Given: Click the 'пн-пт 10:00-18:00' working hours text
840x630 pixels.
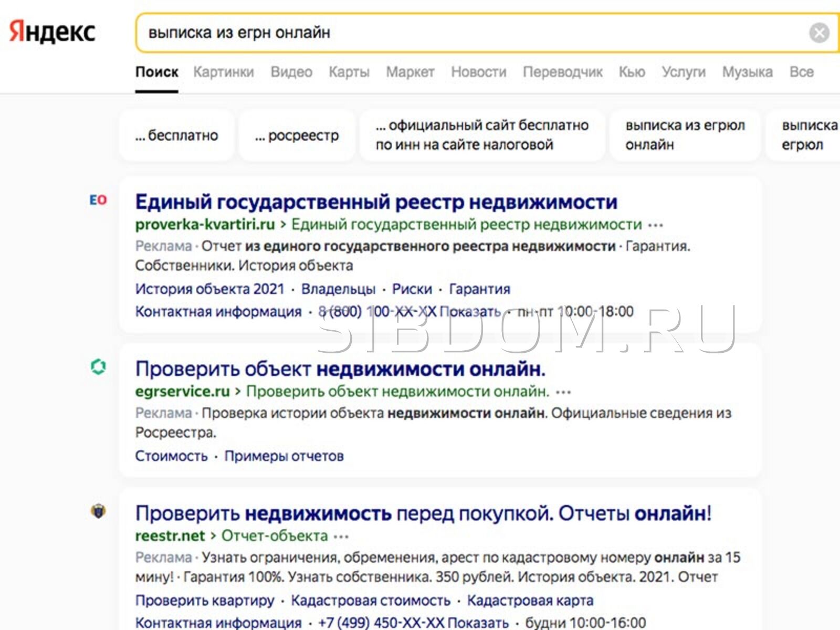Looking at the screenshot, I should [575, 312].
